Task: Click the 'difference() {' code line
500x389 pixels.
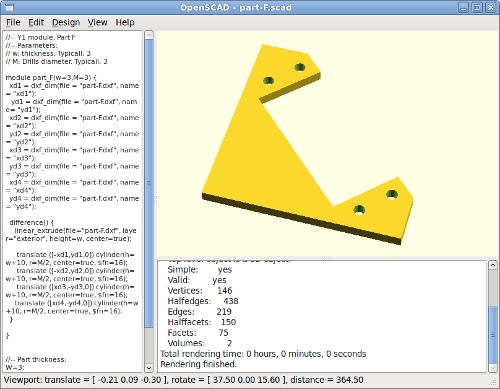Action: [31, 222]
